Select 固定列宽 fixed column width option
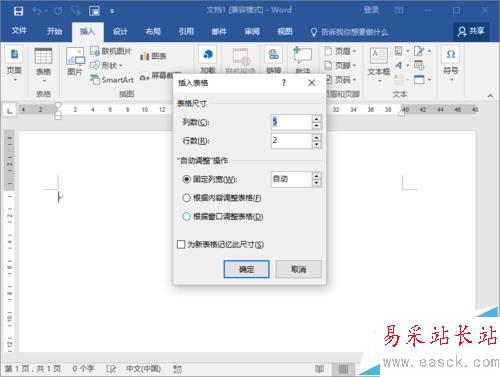The height and width of the screenshot is (377, 500). pyautogui.click(x=210, y=179)
